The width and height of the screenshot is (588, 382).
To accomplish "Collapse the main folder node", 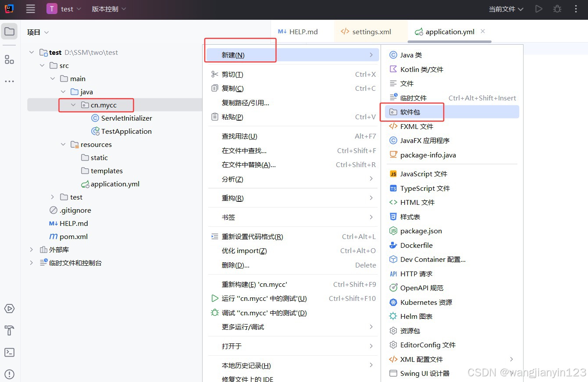I will point(53,79).
